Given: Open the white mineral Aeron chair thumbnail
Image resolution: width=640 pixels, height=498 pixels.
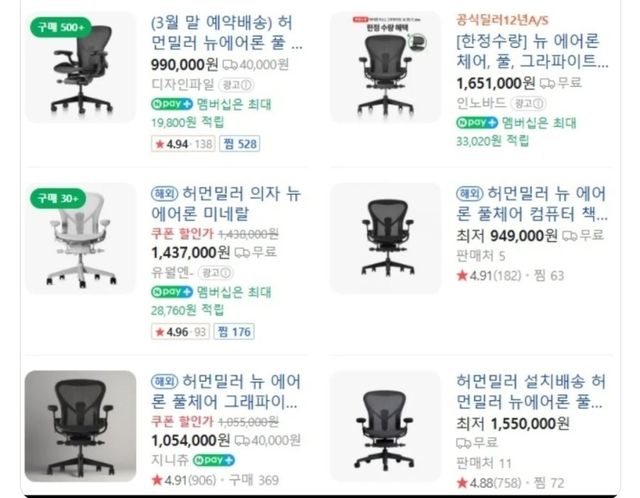Looking at the screenshot, I should tap(80, 238).
